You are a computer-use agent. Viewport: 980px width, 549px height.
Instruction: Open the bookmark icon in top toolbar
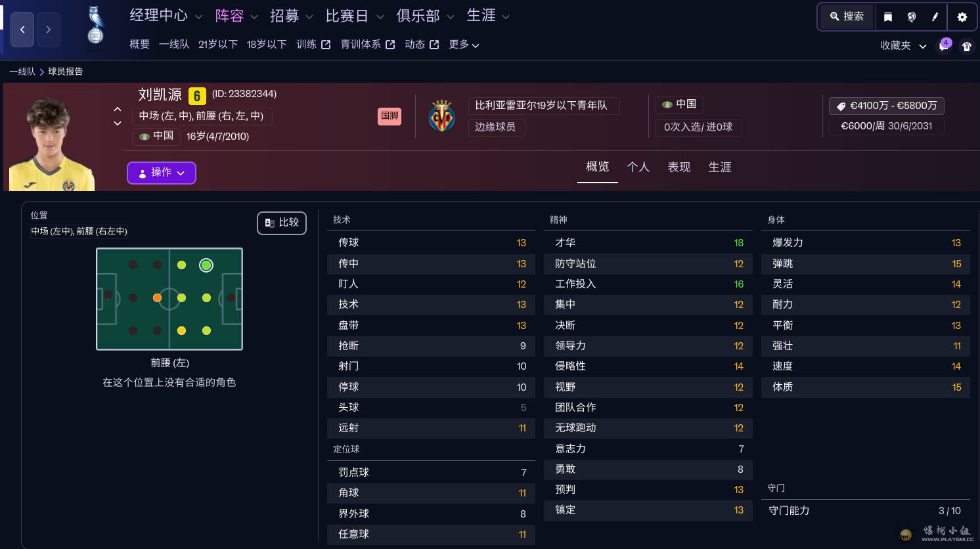click(x=888, y=17)
